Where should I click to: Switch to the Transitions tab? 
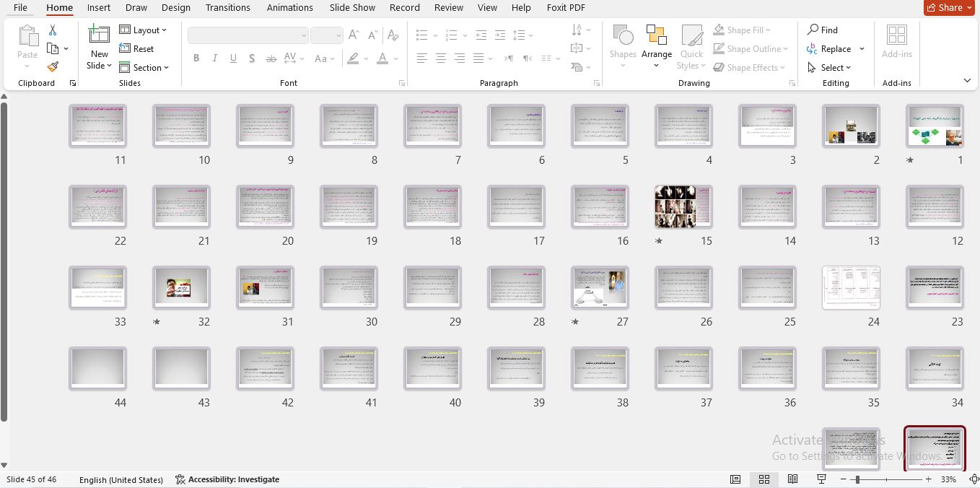pyautogui.click(x=227, y=7)
